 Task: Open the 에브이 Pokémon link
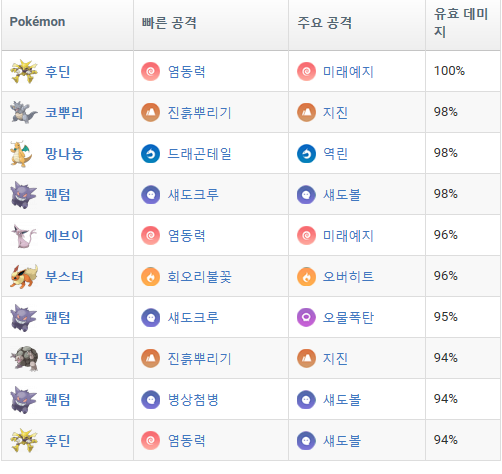click(x=64, y=236)
